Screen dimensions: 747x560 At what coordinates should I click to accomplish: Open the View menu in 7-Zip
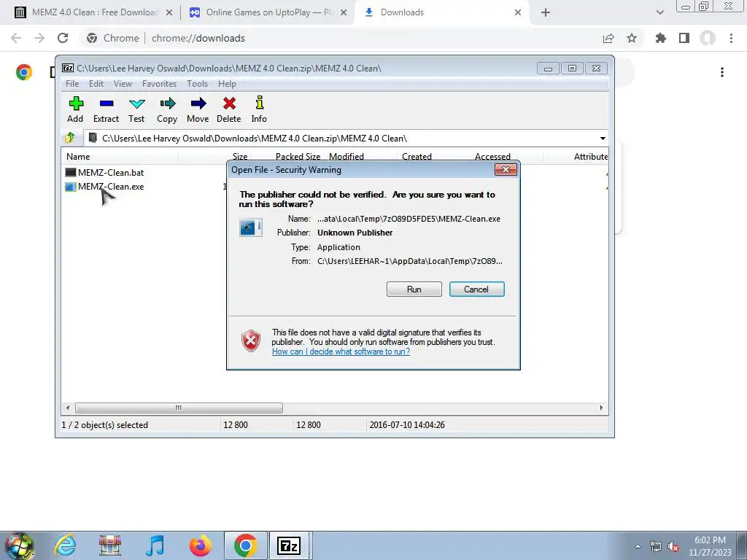(x=123, y=84)
